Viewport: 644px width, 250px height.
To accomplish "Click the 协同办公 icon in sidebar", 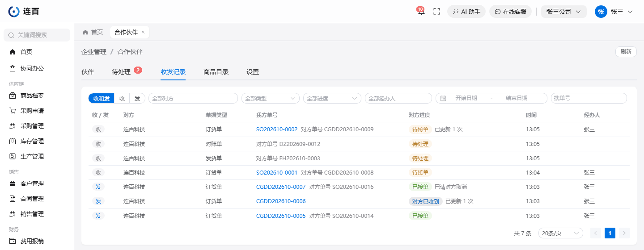I will (x=13, y=68).
